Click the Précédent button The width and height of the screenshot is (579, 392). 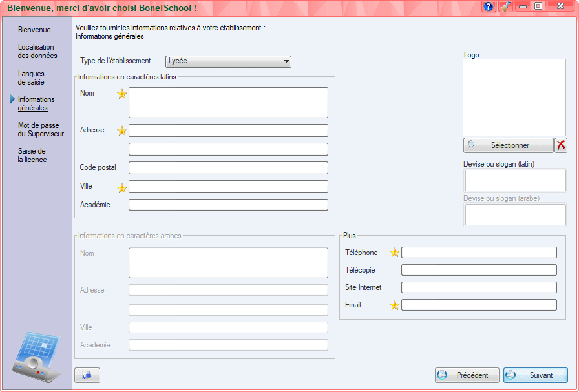tap(467, 375)
